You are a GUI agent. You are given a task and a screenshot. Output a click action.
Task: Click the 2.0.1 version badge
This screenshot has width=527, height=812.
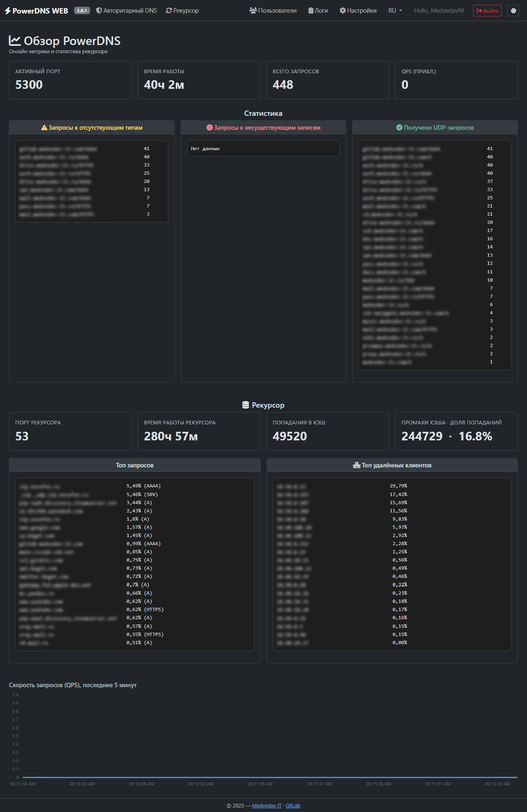(x=82, y=11)
